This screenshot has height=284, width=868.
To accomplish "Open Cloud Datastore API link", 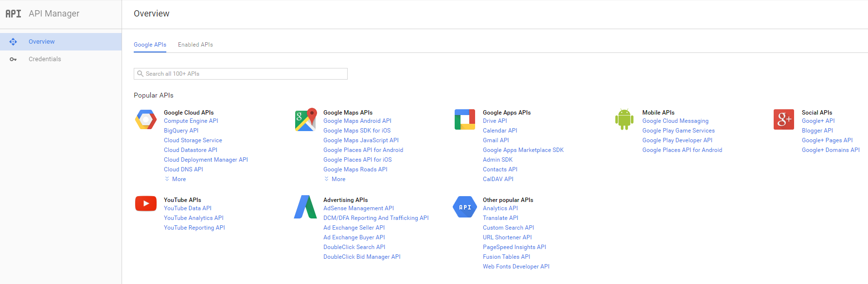I will 191,150.
